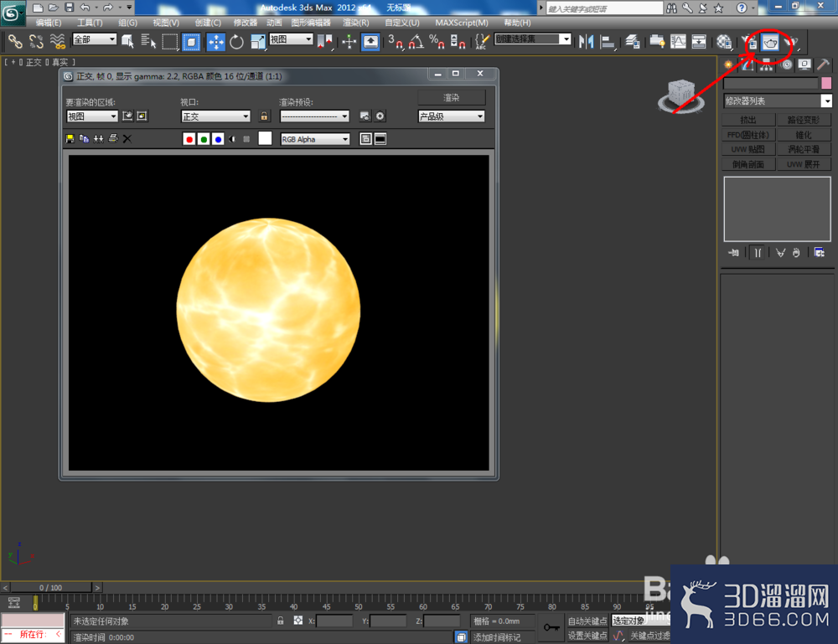The image size is (838, 644).
Task: Print the rendered image
Action: coord(113,139)
